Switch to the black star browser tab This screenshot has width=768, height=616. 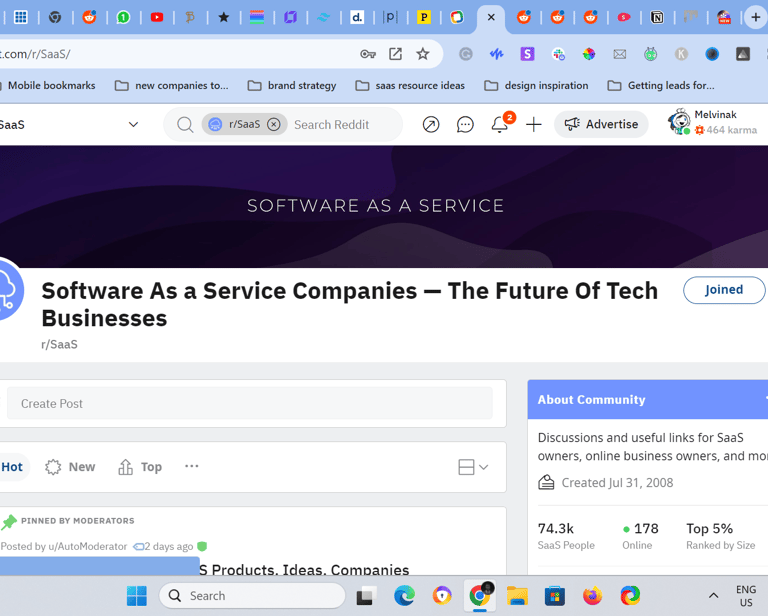224,18
